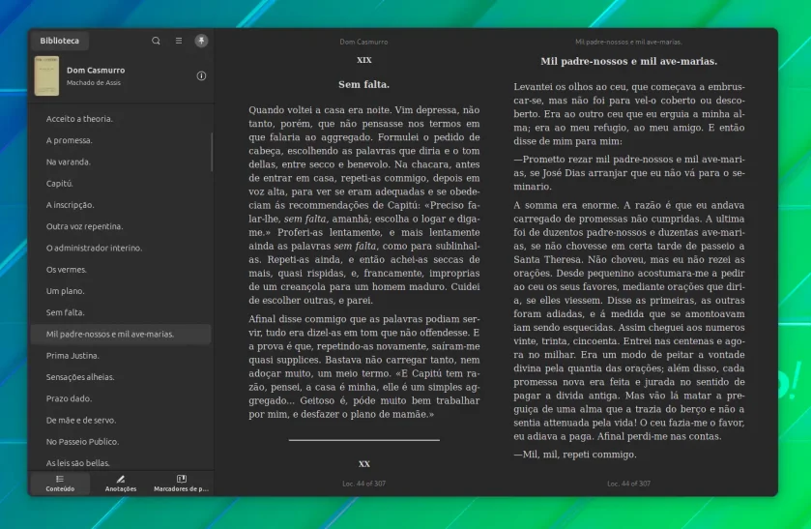
Task: Open the search icon in sidebar header
Action: pos(156,41)
